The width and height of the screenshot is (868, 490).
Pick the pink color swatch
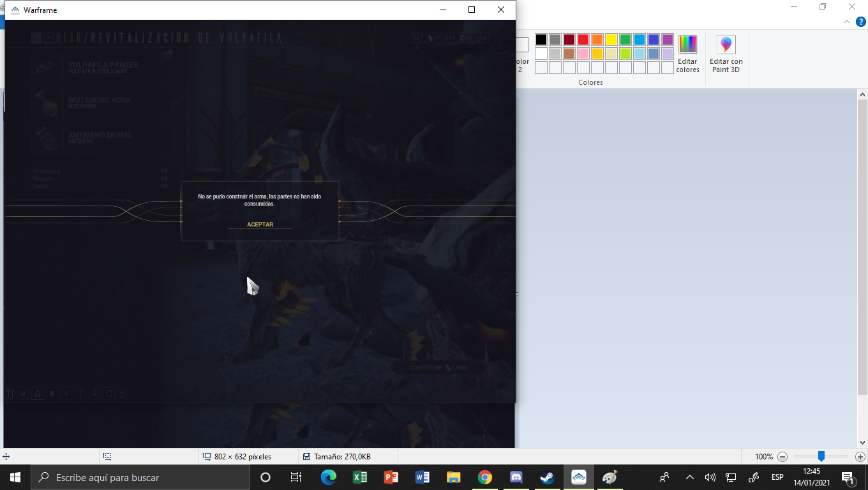[583, 54]
